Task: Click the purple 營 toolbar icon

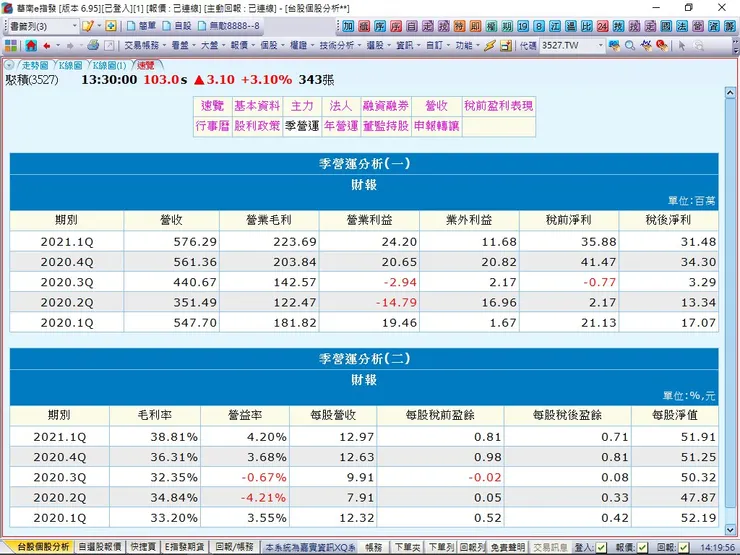Action: click(698, 26)
